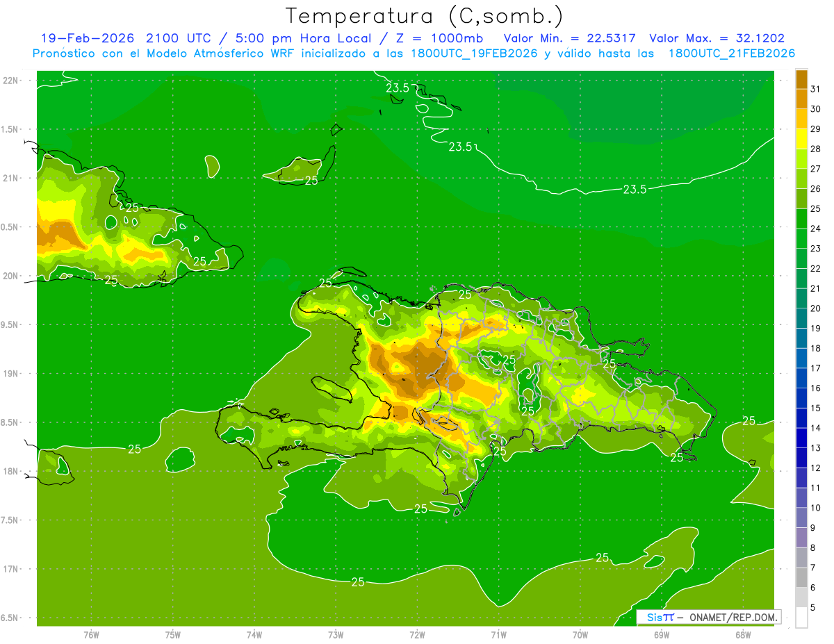Click the "6.5N" latitude label
This screenshot has width=834, height=644.
(x=10, y=618)
